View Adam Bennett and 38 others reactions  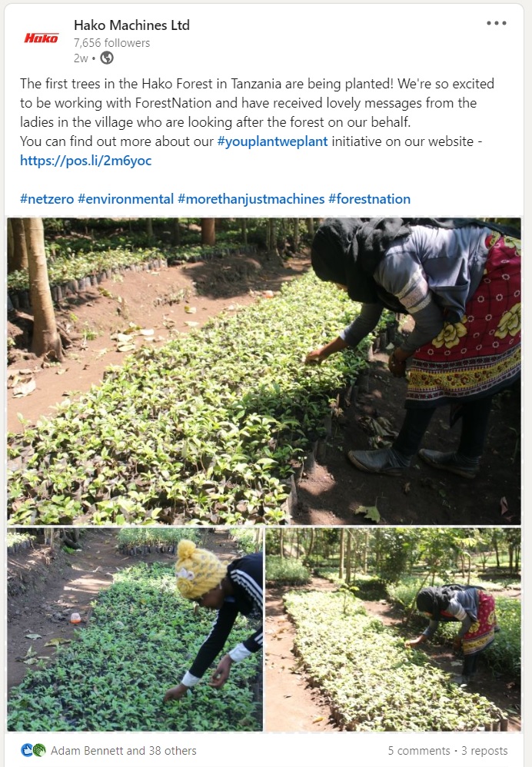click(x=123, y=750)
